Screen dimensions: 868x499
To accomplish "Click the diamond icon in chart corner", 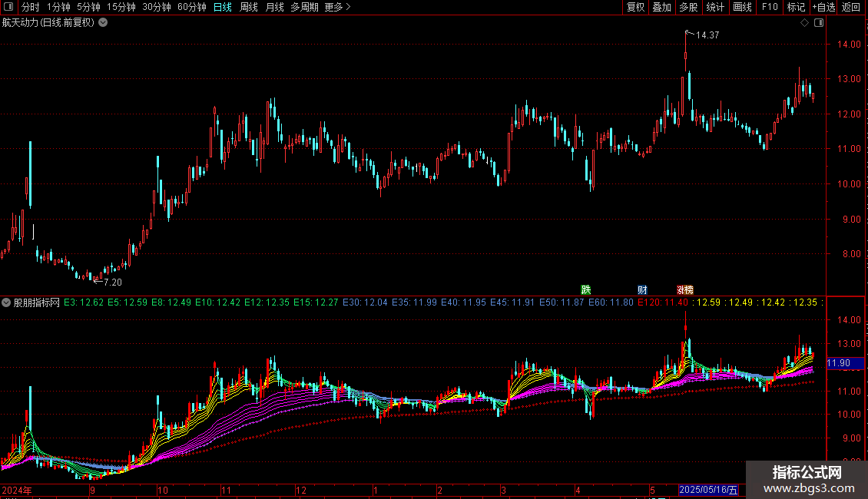I will [805, 23].
